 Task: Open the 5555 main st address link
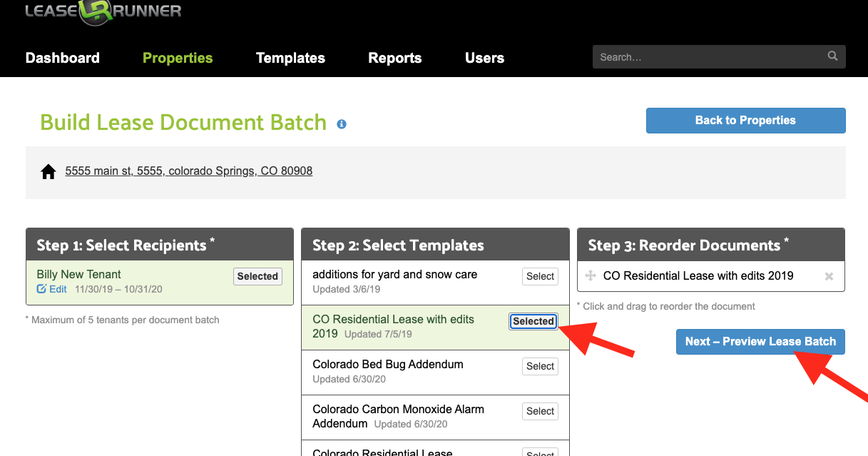tap(188, 171)
